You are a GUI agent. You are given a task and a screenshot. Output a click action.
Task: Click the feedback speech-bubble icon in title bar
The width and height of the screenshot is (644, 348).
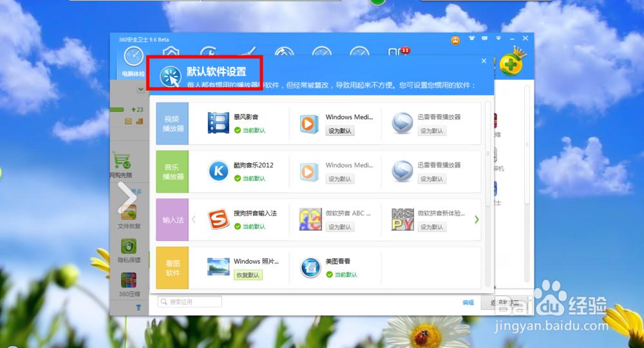485,38
